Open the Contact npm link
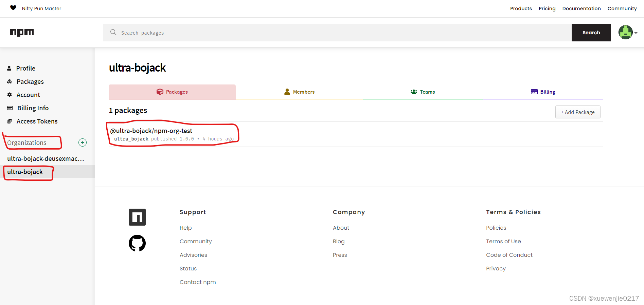This screenshot has width=644, height=305. tap(198, 282)
